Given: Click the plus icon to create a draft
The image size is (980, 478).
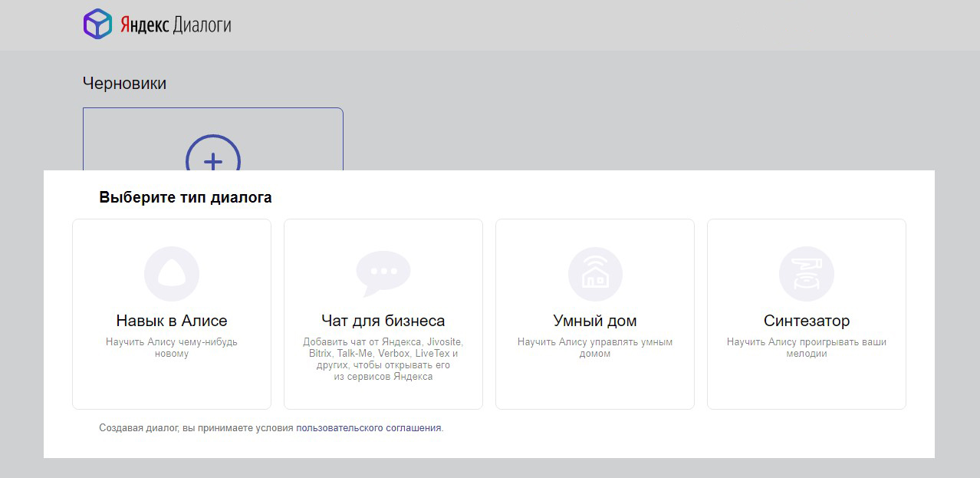Looking at the screenshot, I should [x=212, y=160].
